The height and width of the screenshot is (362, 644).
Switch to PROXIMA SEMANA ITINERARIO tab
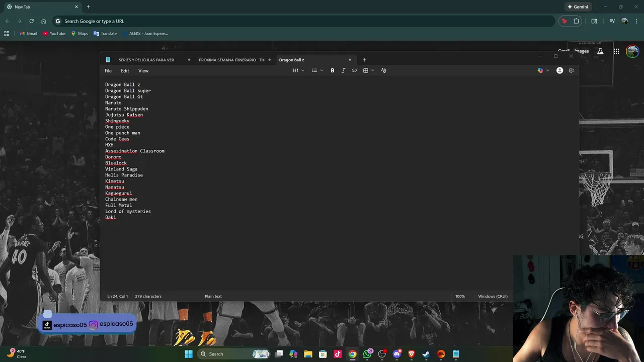click(231, 60)
